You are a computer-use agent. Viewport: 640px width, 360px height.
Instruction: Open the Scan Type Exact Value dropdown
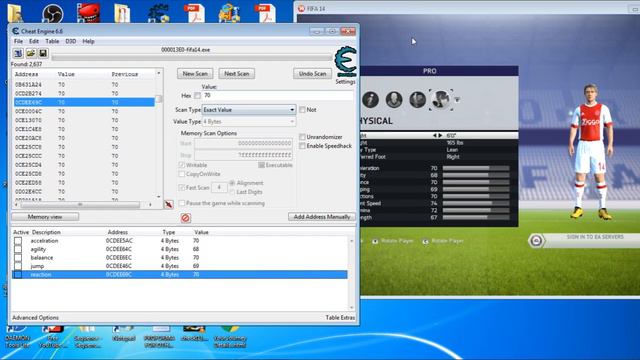[249, 110]
